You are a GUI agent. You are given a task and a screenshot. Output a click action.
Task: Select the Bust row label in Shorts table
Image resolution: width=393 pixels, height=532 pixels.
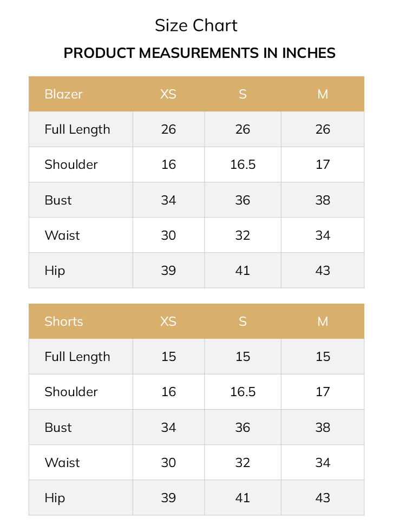(x=58, y=428)
